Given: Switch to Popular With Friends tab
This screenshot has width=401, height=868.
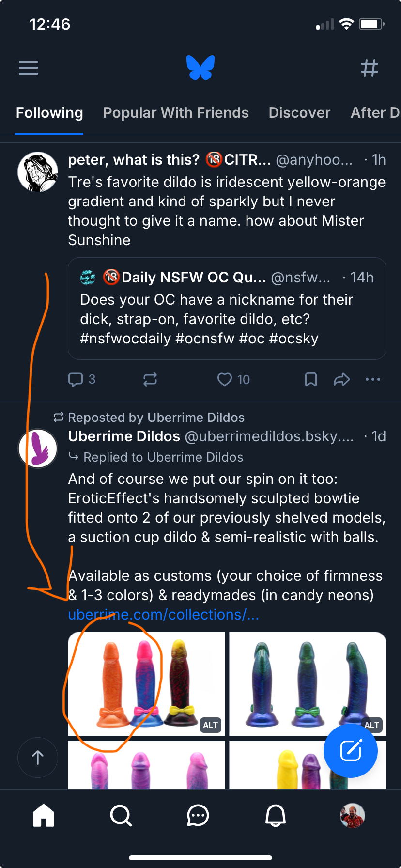Looking at the screenshot, I should click(176, 113).
